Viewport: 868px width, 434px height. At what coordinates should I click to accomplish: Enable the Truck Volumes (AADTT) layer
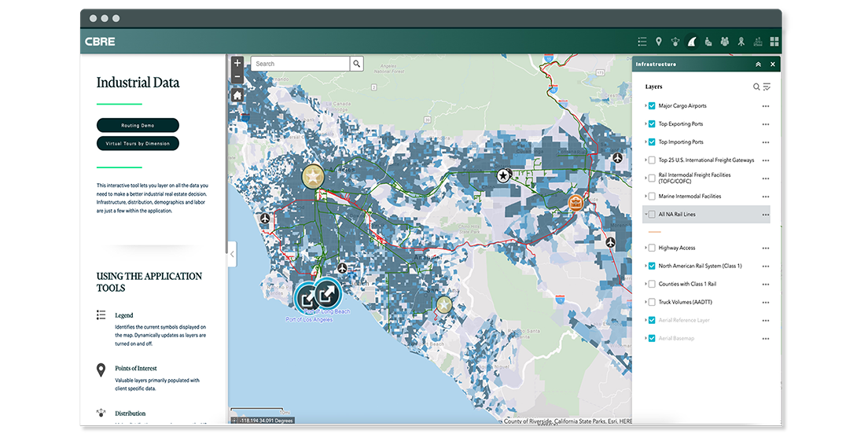652,302
